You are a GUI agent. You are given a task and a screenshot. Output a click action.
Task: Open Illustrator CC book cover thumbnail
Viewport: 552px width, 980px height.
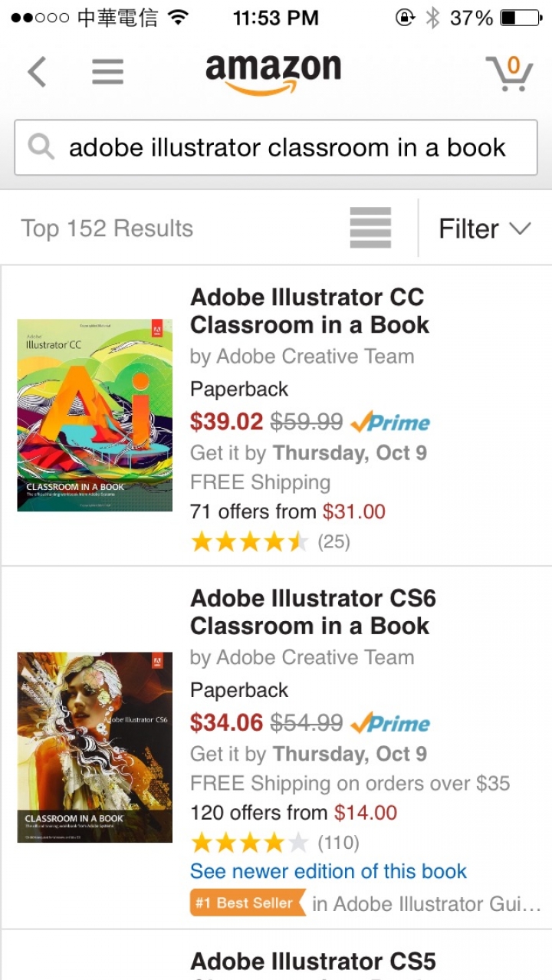94,415
